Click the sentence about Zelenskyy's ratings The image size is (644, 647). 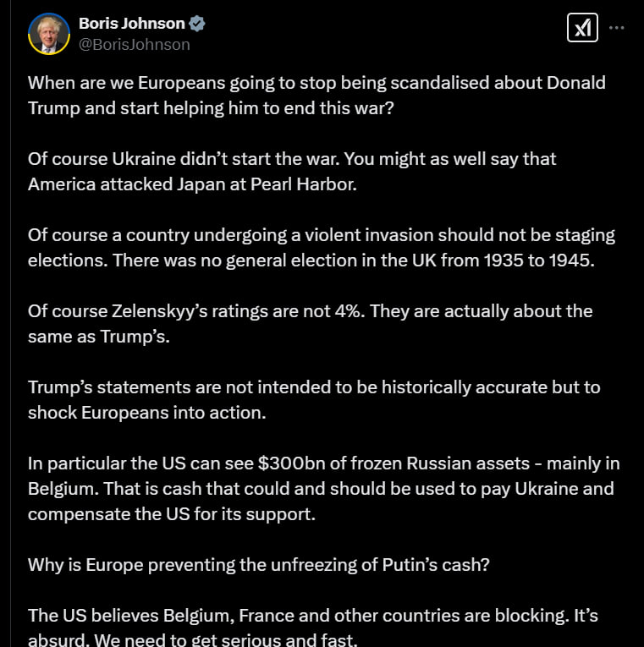tap(310, 324)
